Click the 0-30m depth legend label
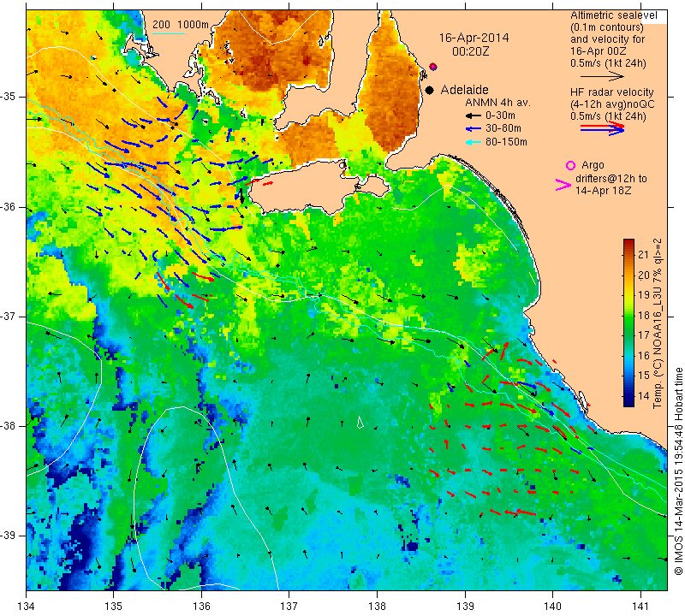 pos(500,115)
